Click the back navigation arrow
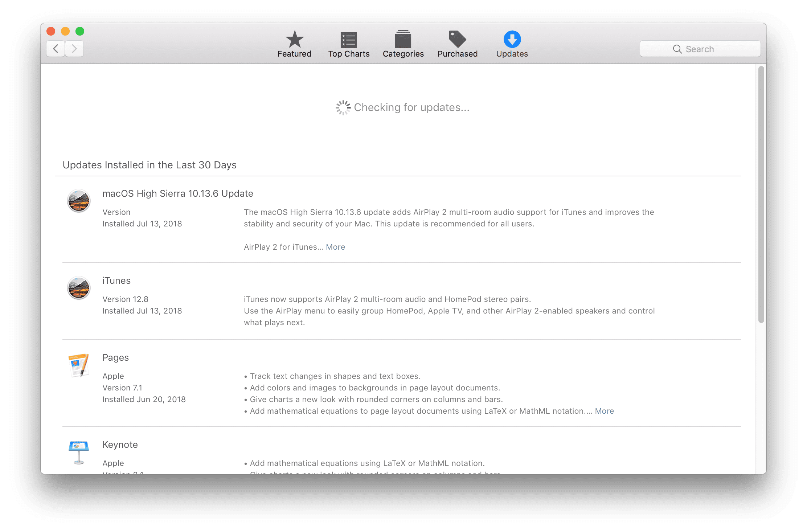This screenshot has height=532, width=807. [56, 49]
